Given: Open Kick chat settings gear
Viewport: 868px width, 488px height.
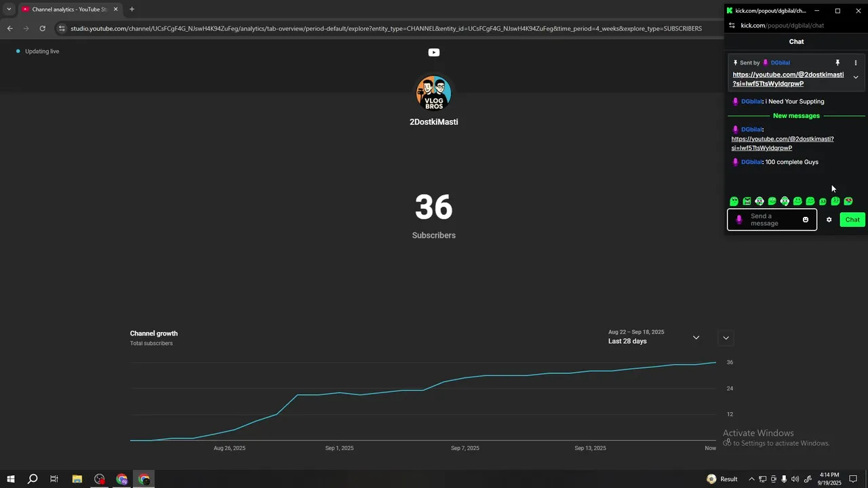Looking at the screenshot, I should 829,220.
